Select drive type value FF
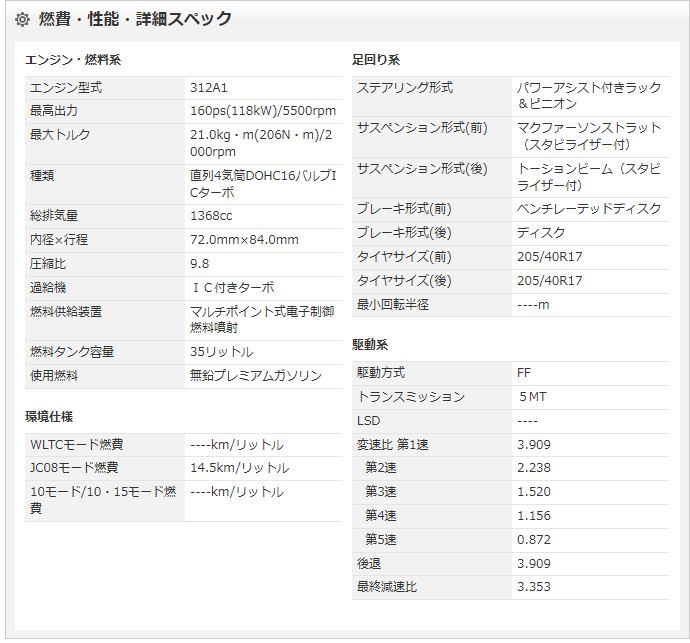 [524, 373]
